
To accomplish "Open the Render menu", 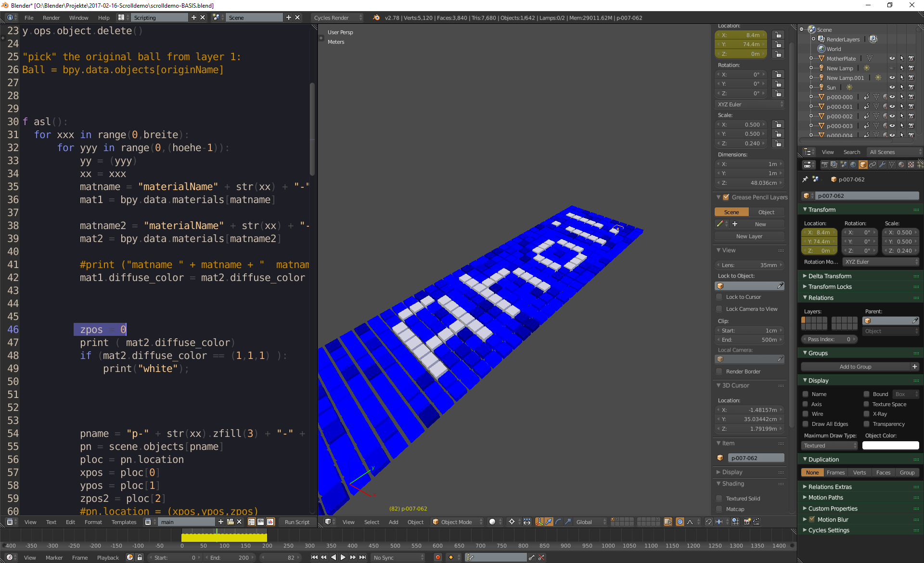I will [51, 18].
